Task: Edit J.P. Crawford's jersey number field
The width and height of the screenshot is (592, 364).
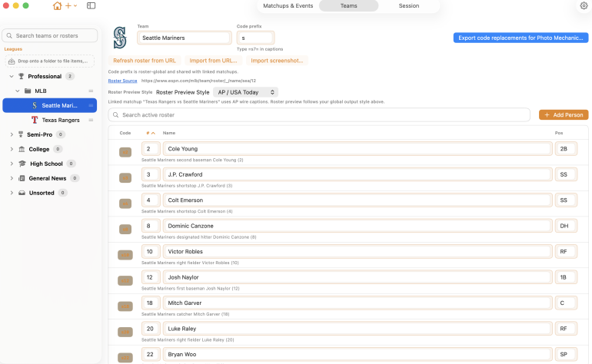Action: [x=151, y=174]
